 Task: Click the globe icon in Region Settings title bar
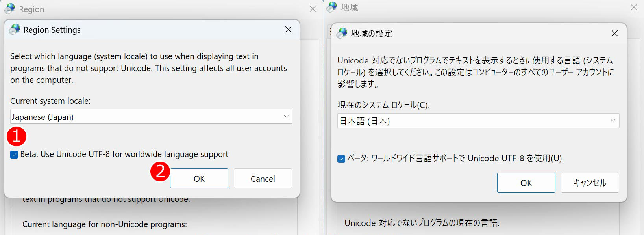tap(15, 30)
